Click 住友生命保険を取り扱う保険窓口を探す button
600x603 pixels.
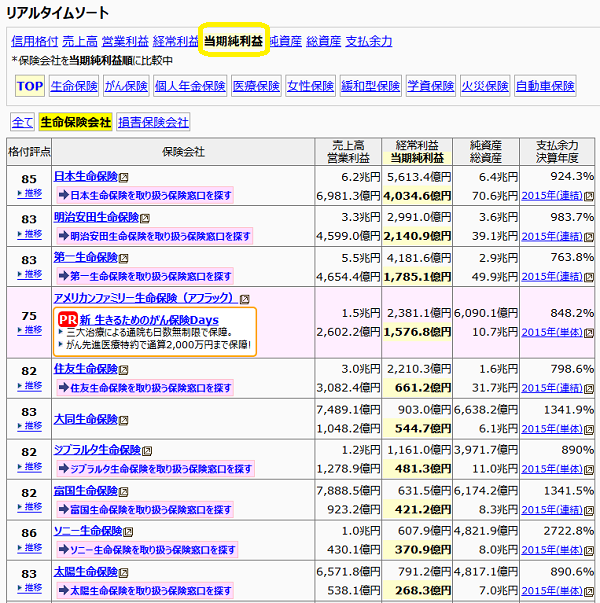(x=145, y=388)
